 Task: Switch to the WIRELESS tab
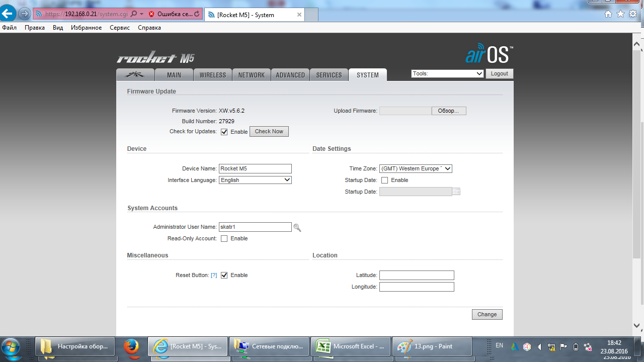coord(213,75)
